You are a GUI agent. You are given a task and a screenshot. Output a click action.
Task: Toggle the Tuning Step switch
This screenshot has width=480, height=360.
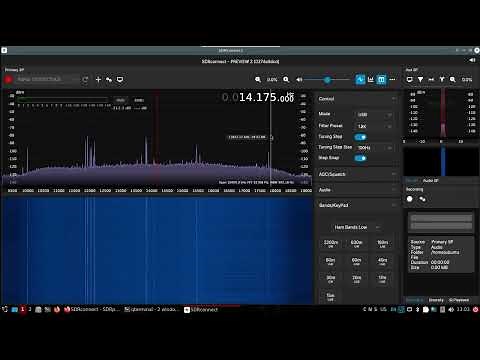click(360, 137)
